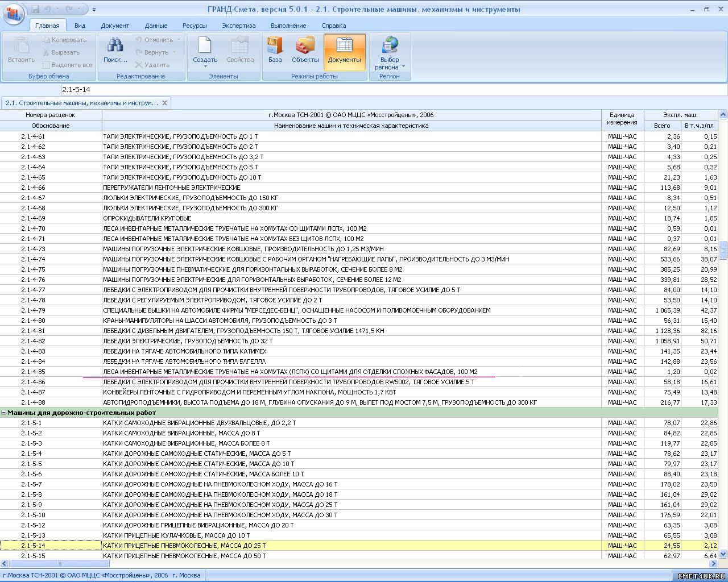Open the Ресурсы ribbon tab

(195, 26)
